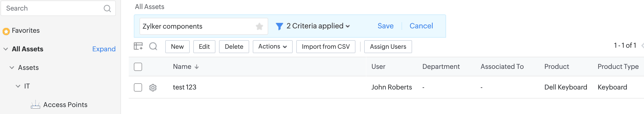Click into the sidebar Search field
Screen dimensions: 644x114
coord(51,9)
